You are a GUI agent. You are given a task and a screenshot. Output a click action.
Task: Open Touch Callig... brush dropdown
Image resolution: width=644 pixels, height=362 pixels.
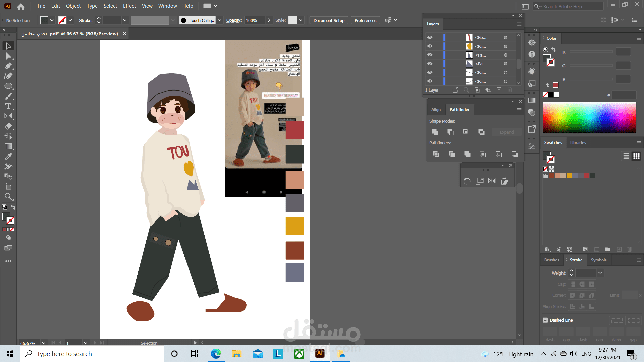coord(219,20)
